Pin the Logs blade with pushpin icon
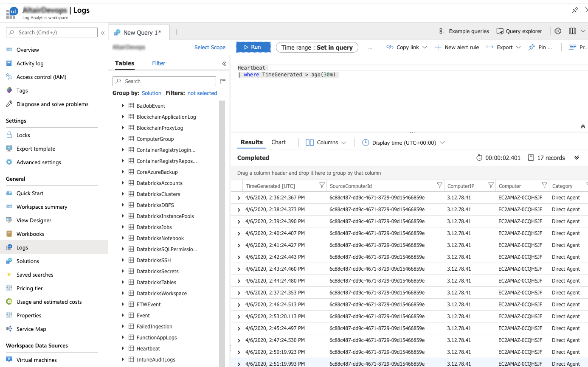Image resolution: width=588 pixels, height=367 pixels. (575, 10)
